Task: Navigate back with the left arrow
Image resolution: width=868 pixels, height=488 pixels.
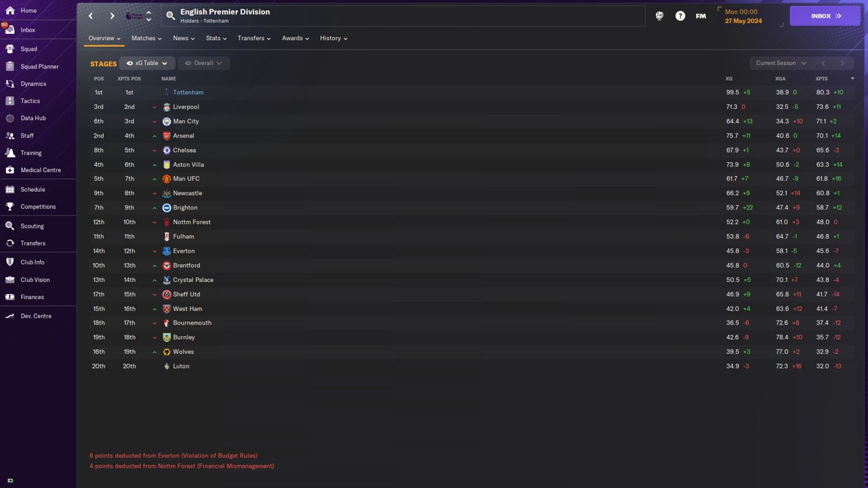Action: [x=91, y=16]
